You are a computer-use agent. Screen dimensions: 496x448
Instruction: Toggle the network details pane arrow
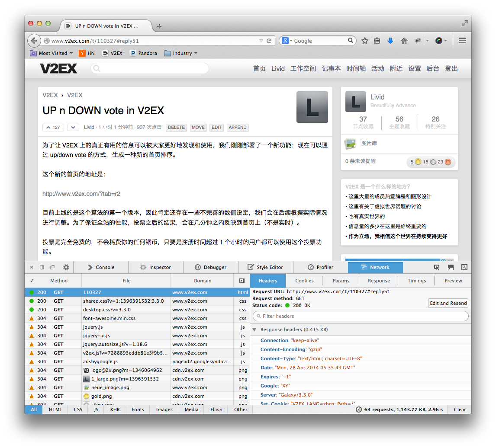[242, 281]
